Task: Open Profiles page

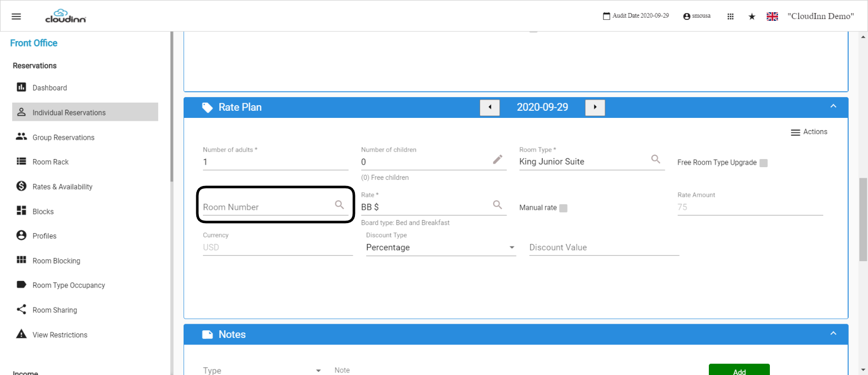Action: point(85,235)
